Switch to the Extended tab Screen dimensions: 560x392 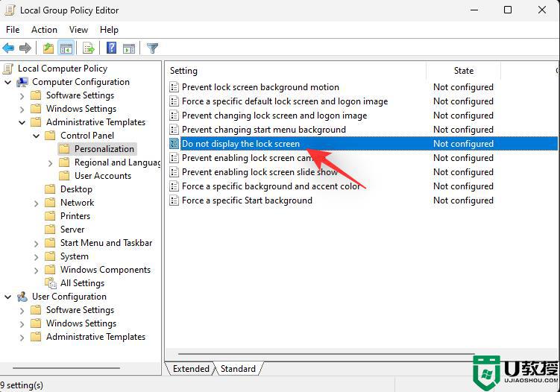click(191, 368)
